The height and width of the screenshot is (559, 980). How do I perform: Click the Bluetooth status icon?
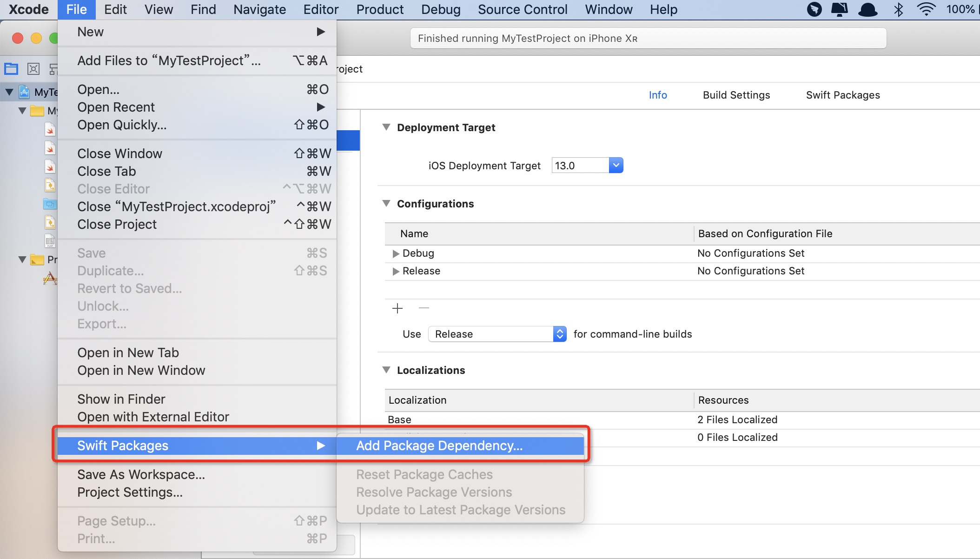coord(898,9)
